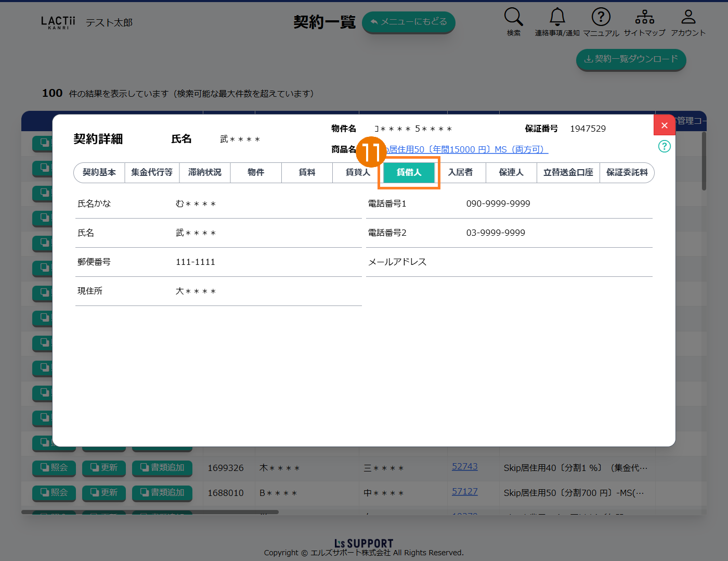
Task: Click the LACTii Kanri logo
Action: click(x=58, y=22)
